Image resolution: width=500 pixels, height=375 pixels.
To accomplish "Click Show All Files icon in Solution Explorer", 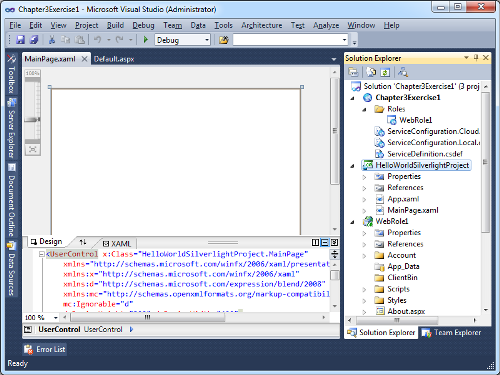I will (x=371, y=72).
